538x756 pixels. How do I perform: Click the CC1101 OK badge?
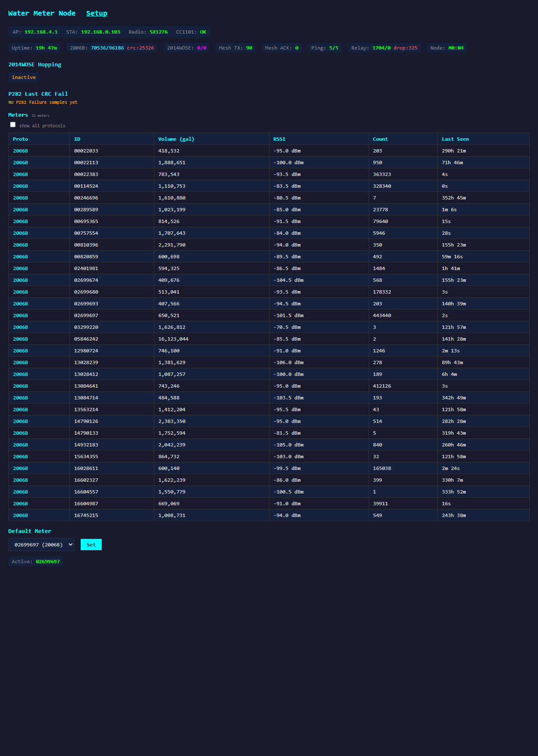coord(191,32)
